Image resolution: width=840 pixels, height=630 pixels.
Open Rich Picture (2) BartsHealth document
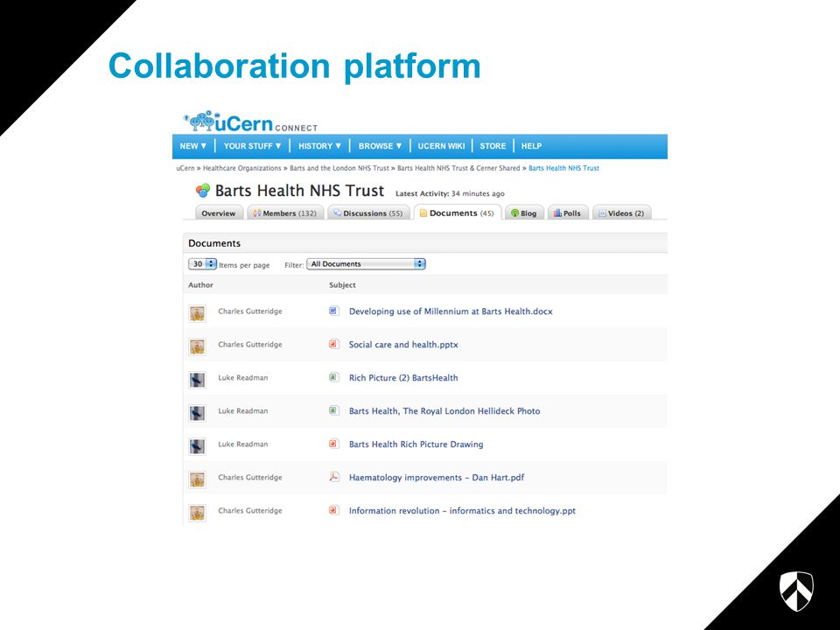coord(403,378)
